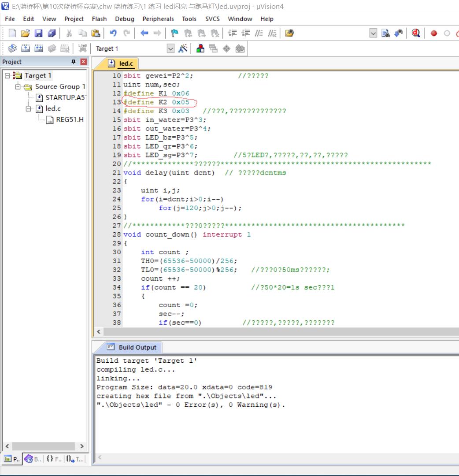
Task: Click the Manage Project Items icon
Action: pos(200,48)
